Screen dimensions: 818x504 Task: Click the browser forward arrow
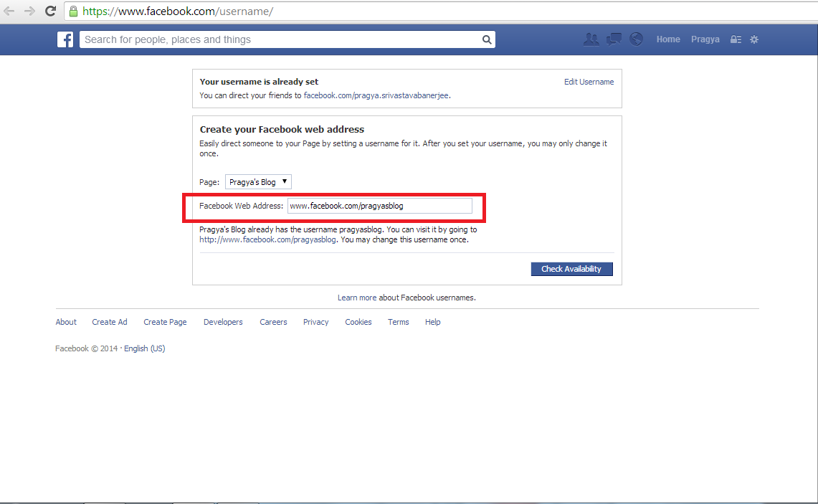coord(29,11)
